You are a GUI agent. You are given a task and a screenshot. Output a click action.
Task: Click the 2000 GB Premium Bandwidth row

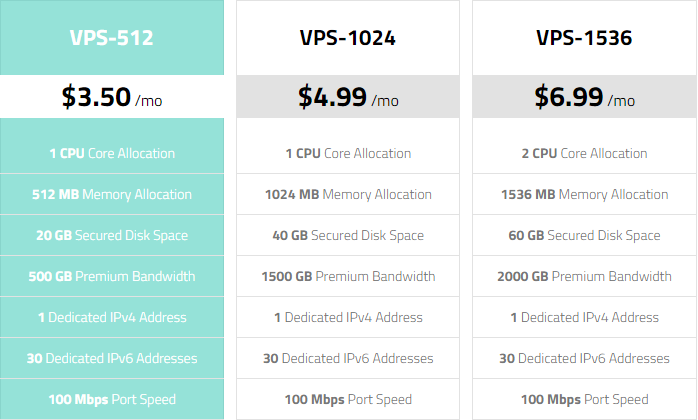584,277
